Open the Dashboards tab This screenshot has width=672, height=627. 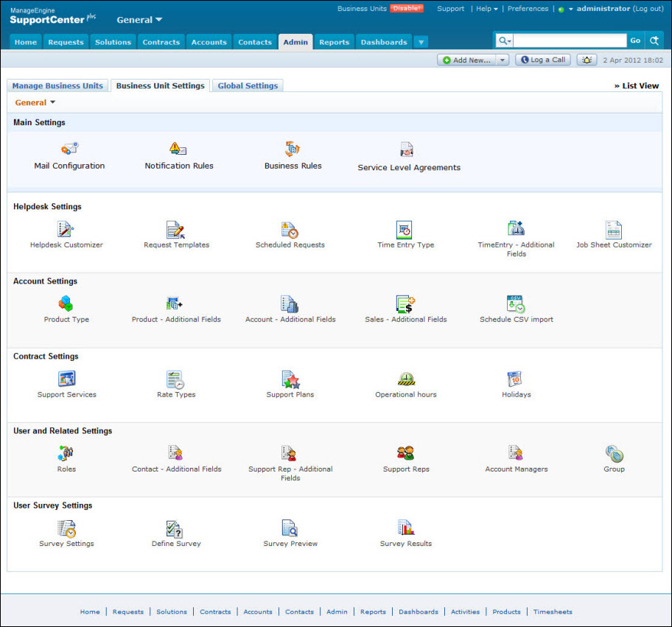pyautogui.click(x=384, y=42)
